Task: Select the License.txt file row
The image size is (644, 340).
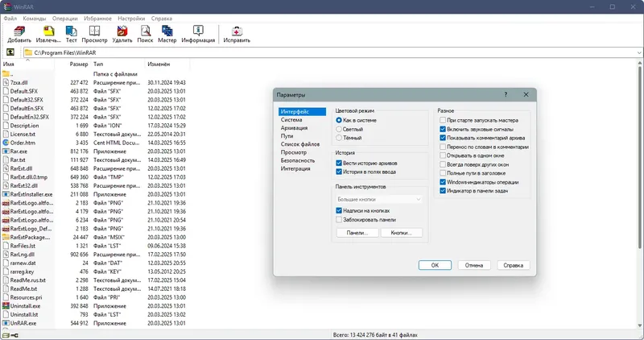Action: [x=94, y=134]
